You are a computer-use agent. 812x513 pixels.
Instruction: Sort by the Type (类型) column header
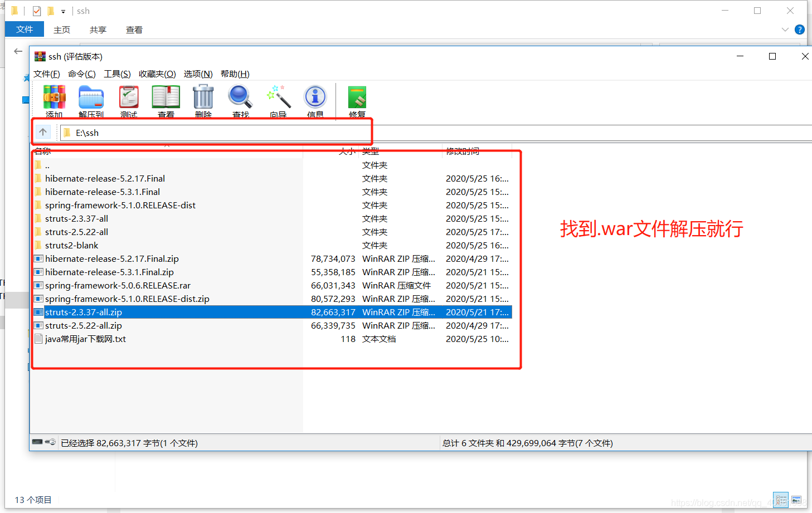tap(401, 151)
